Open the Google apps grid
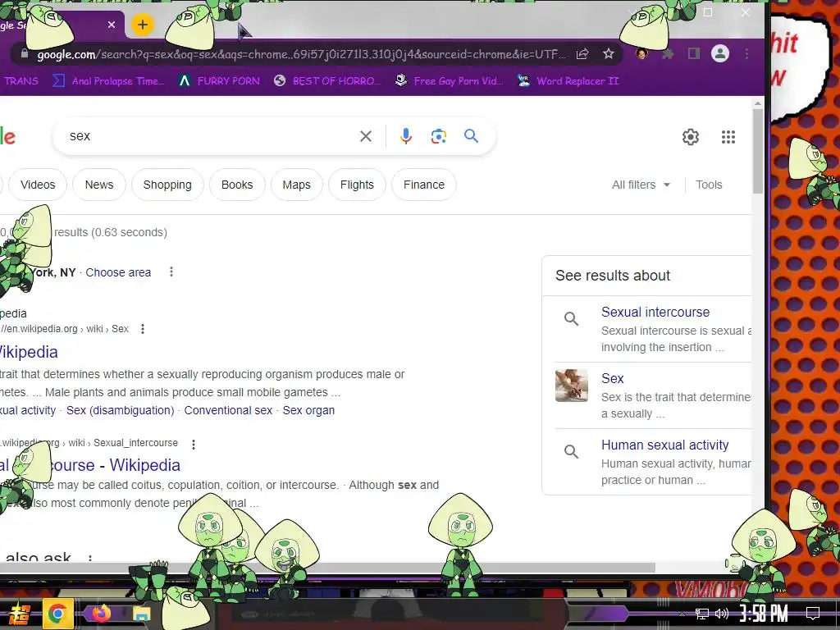 (728, 137)
